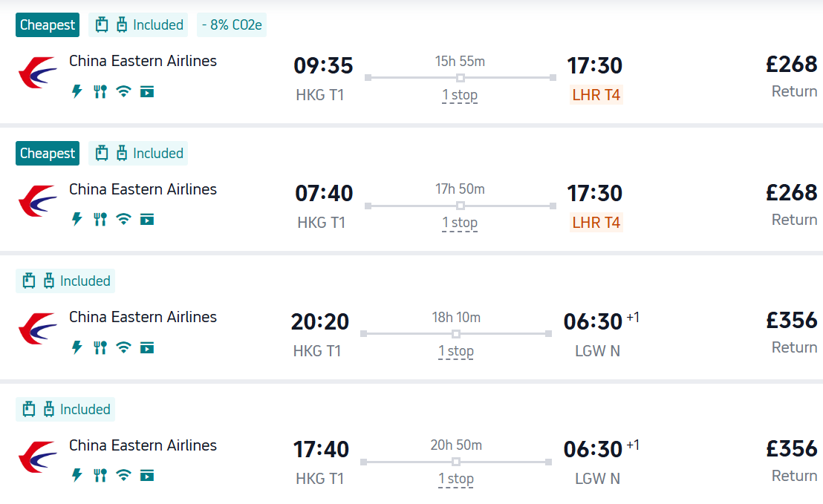View the "1 stop" info on the 17:40 flight
This screenshot has width=823, height=504.
pos(456,479)
